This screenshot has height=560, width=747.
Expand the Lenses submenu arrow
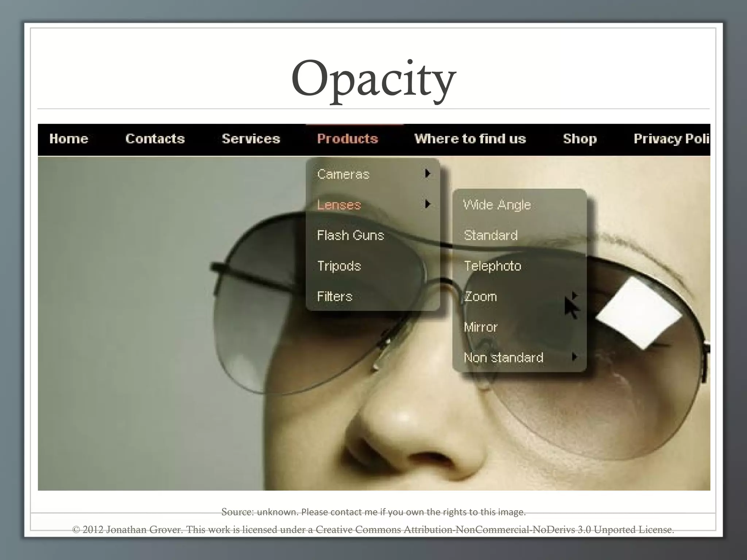pos(427,204)
